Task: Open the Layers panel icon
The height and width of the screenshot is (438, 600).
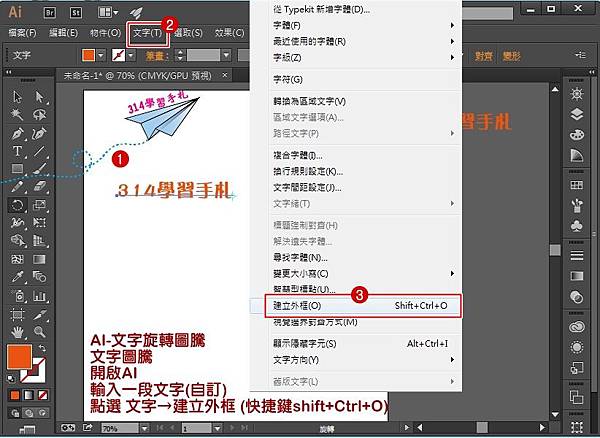Action: [x=577, y=114]
